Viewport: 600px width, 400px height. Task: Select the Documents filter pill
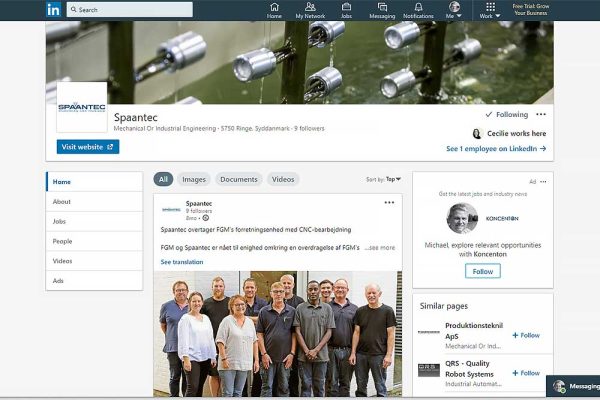pos(239,179)
